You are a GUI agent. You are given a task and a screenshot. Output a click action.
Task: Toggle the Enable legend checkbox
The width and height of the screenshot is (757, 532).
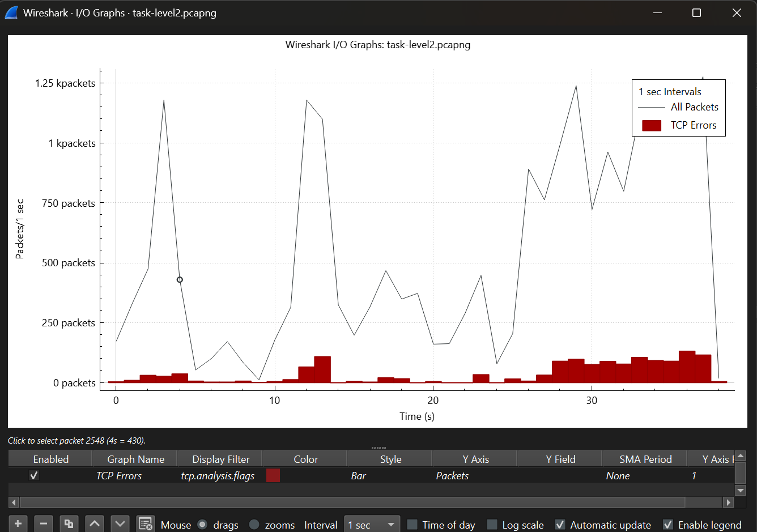[668, 525]
